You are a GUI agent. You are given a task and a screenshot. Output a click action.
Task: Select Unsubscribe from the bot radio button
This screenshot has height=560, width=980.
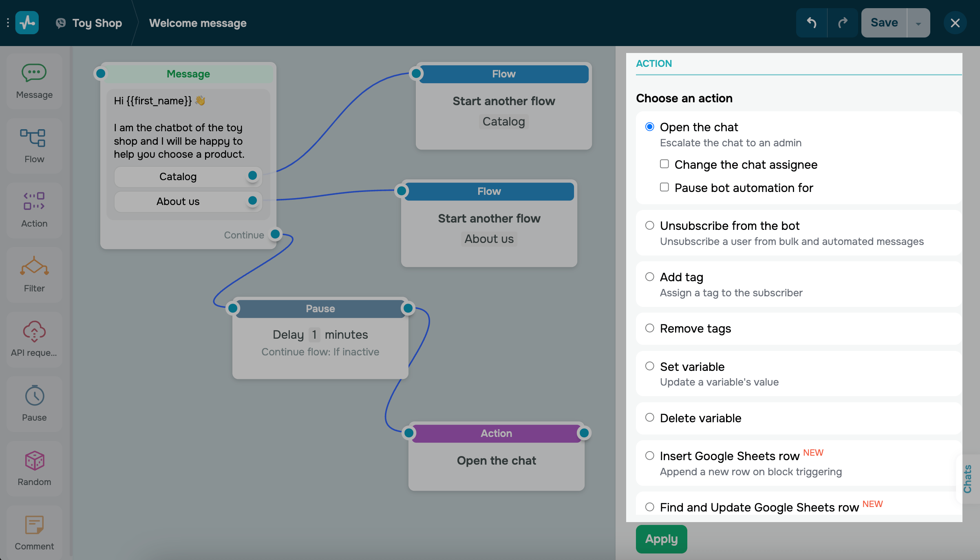tap(650, 225)
